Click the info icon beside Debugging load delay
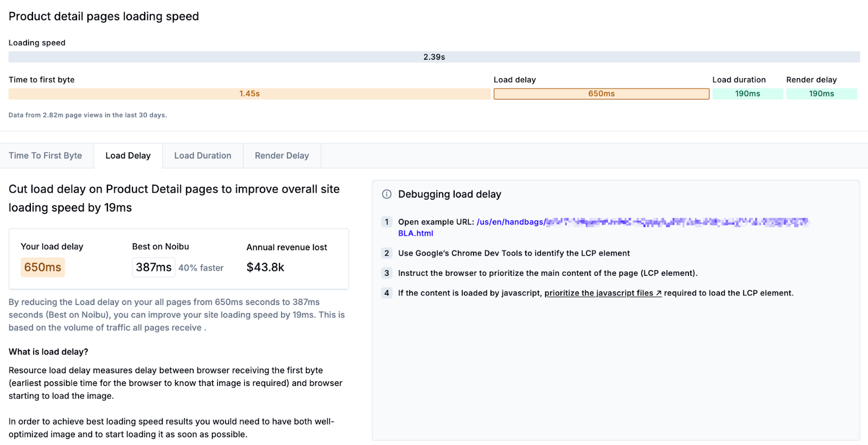 [x=387, y=194]
